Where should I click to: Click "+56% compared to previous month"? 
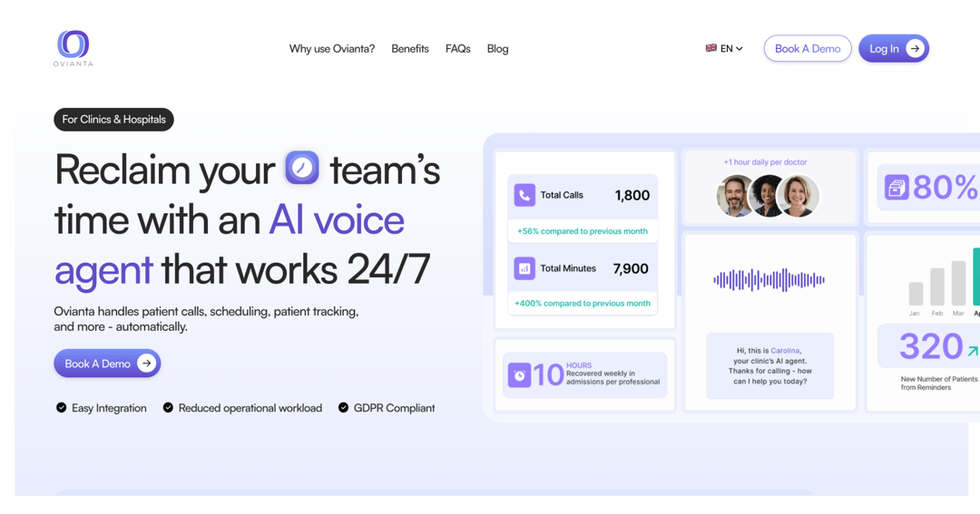pyautogui.click(x=583, y=231)
